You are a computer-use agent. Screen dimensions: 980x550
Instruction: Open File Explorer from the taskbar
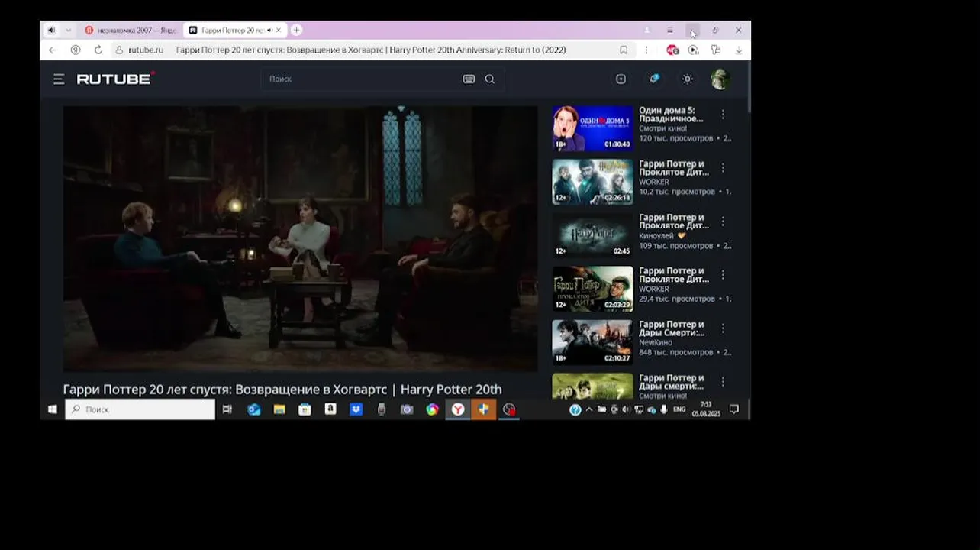click(279, 409)
